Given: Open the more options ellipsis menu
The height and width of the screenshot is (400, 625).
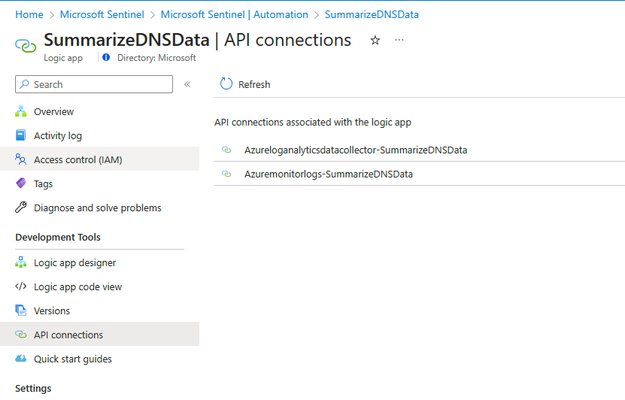Looking at the screenshot, I should tap(399, 40).
